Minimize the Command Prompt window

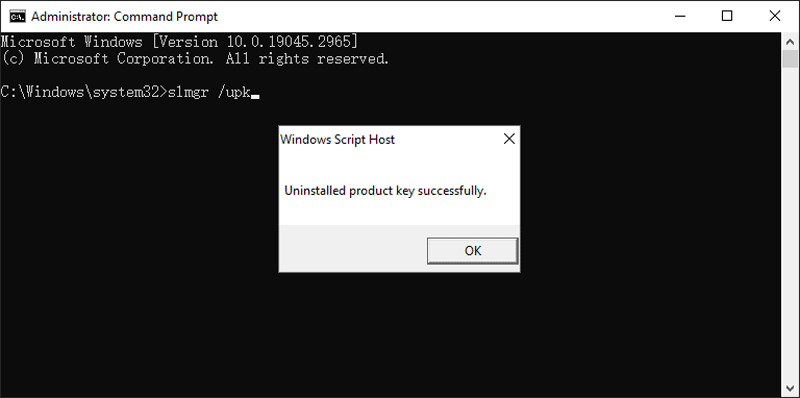click(680, 16)
